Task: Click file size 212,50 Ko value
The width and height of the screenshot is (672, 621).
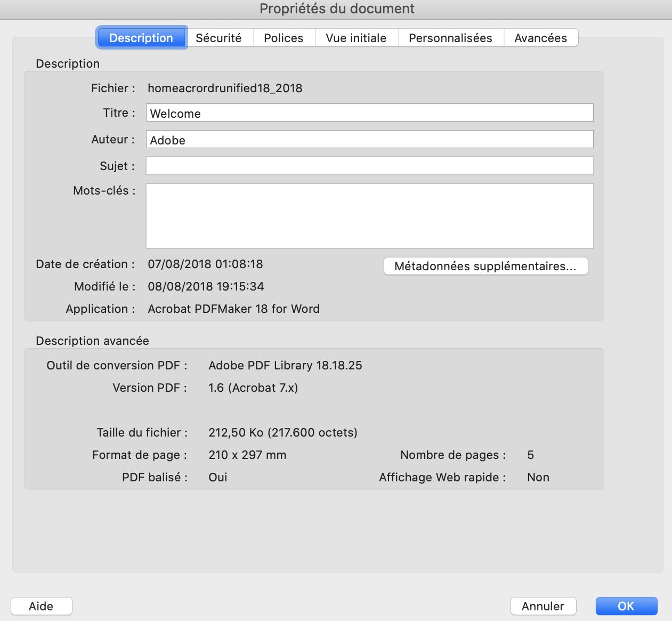Action: 283,432
